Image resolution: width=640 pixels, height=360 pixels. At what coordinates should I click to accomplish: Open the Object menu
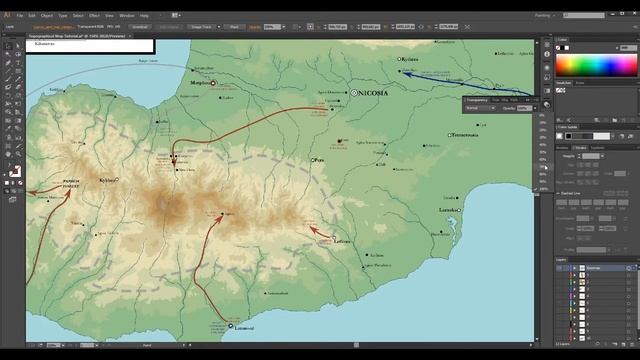(x=47, y=16)
